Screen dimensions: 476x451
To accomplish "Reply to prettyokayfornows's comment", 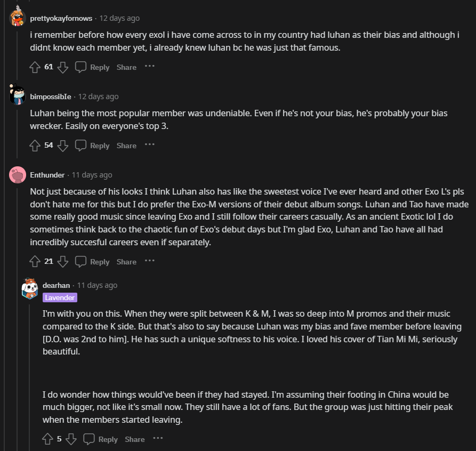I will click(93, 67).
